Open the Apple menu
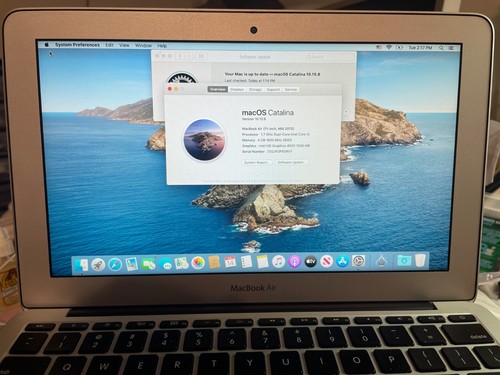 tap(47, 44)
